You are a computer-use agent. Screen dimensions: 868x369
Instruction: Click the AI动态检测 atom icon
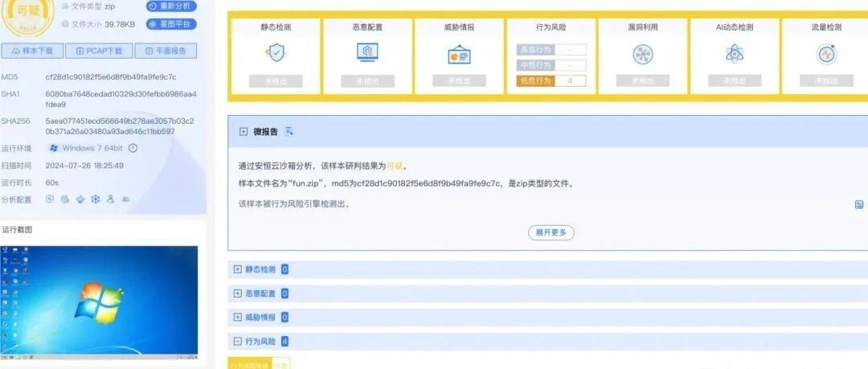click(x=734, y=54)
